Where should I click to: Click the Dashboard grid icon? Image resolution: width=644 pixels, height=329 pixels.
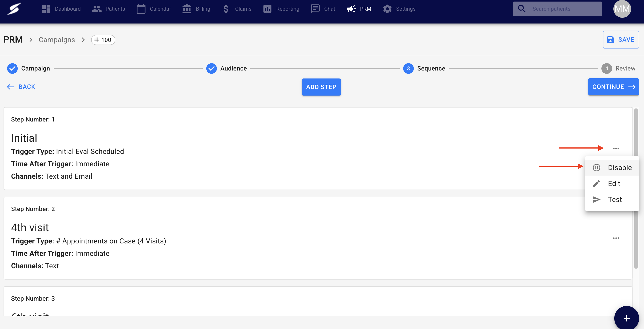(x=46, y=9)
